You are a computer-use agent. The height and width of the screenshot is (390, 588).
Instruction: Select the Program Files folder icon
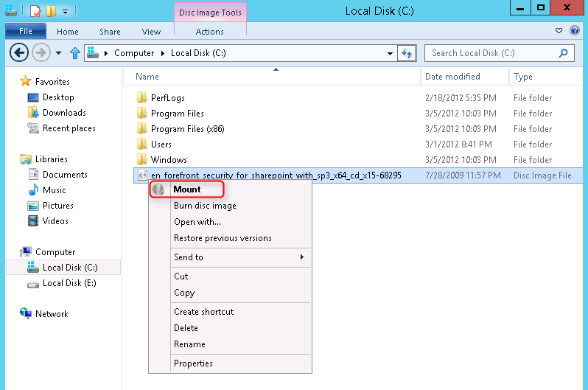(x=141, y=113)
